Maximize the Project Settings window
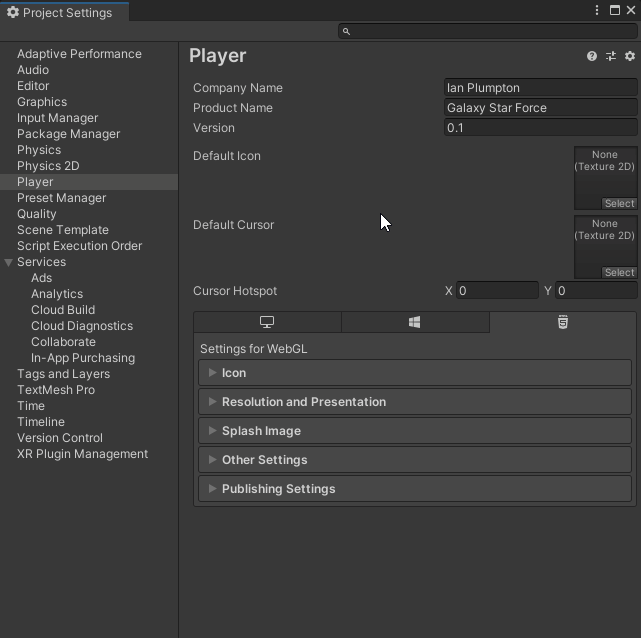 614,10
